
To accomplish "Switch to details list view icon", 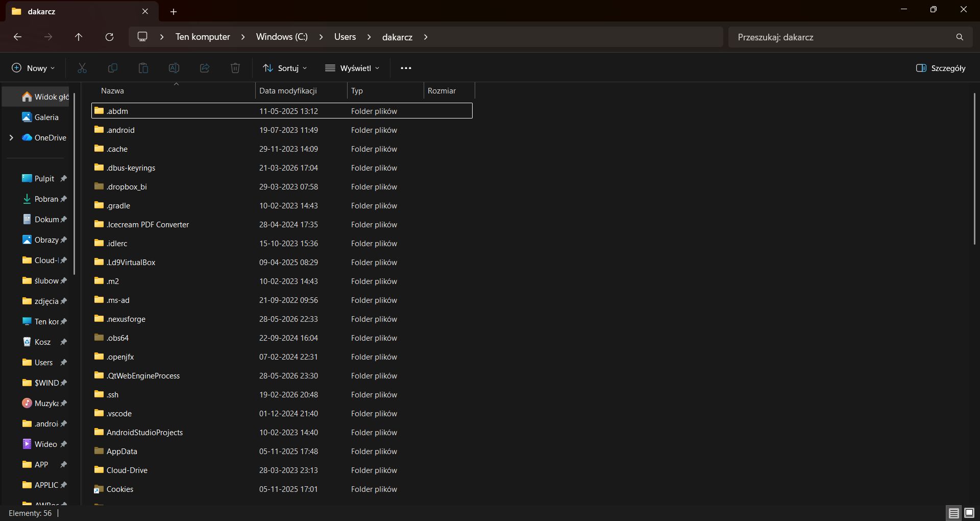I will pos(953,513).
